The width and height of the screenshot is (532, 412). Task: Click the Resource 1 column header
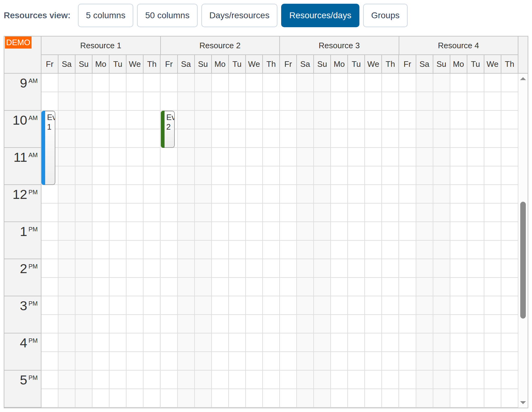(x=101, y=45)
